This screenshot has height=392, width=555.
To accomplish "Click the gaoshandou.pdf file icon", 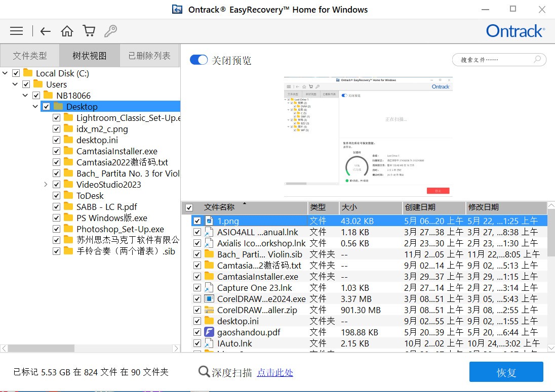I will pos(209,332).
